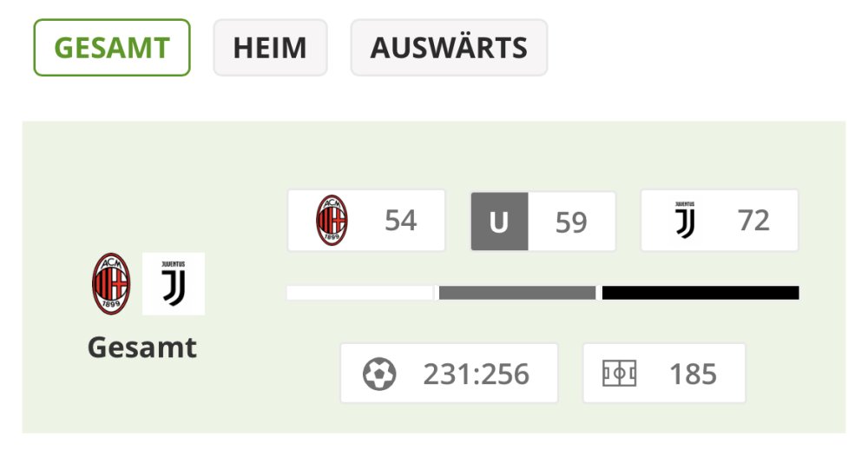This screenshot has height=457, width=868.
Task: Click the draws count 59
Action: 571,222
